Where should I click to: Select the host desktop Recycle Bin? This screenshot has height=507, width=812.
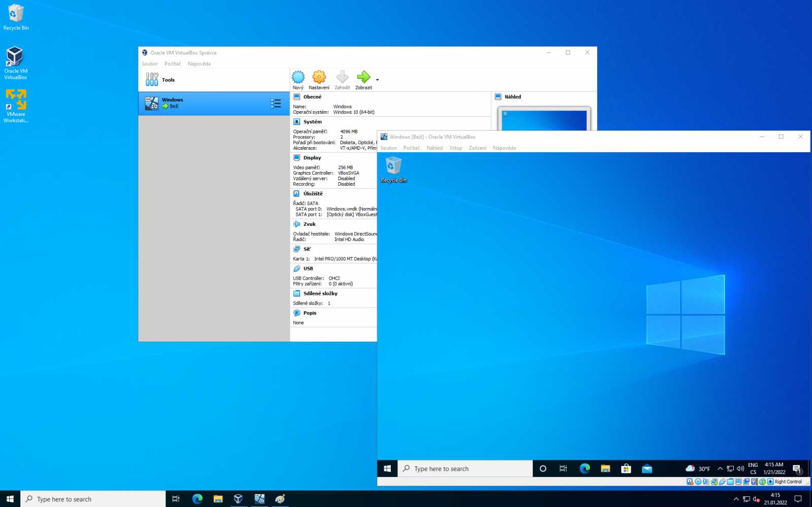(16, 17)
